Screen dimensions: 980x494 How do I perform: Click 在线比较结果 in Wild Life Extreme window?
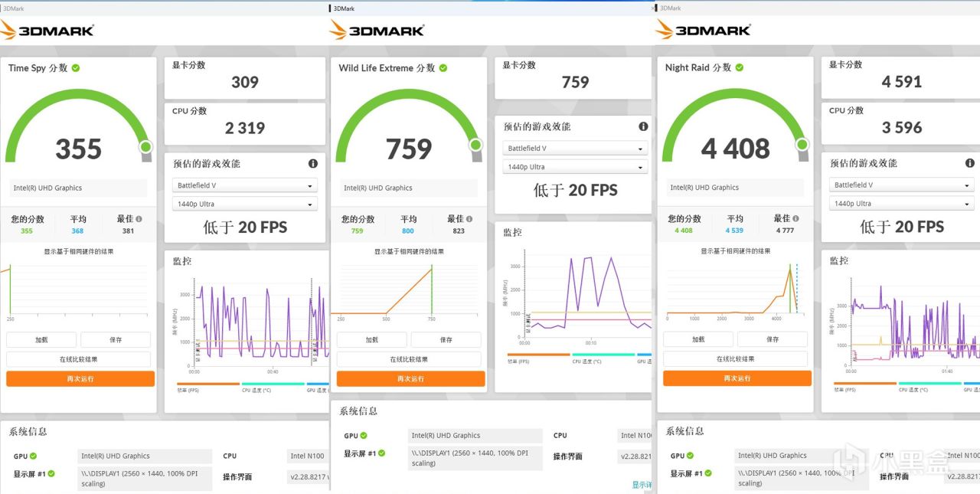409,359
